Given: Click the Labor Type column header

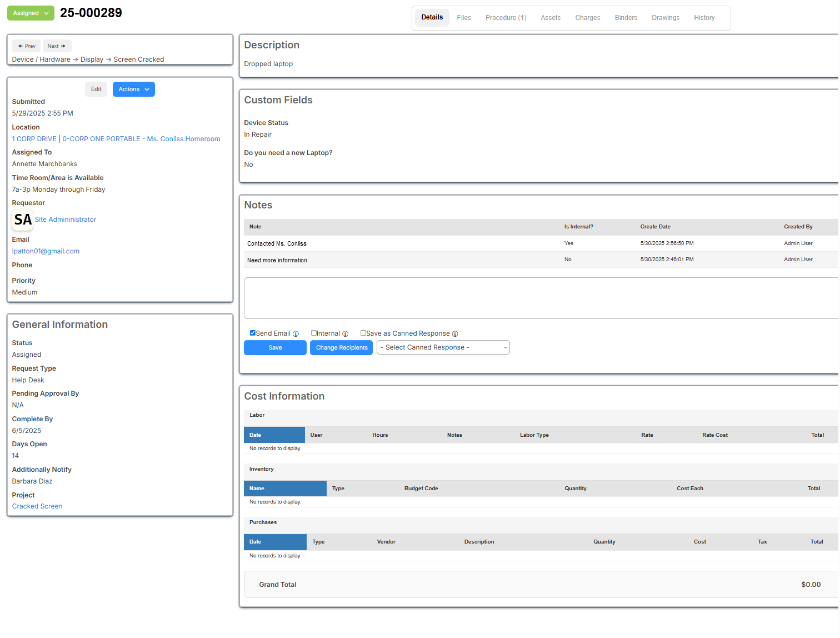Looking at the screenshot, I should point(534,435).
